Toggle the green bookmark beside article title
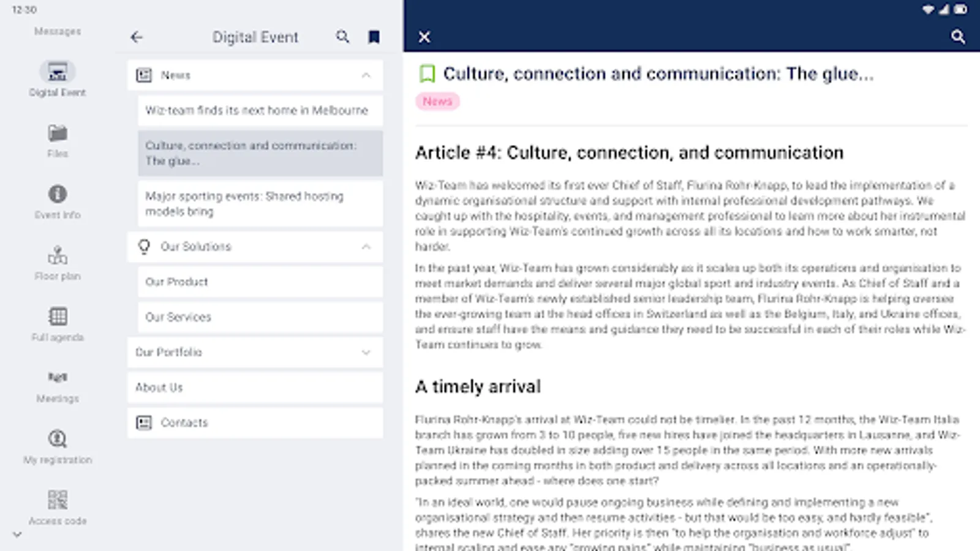The image size is (980, 551). pos(427,74)
